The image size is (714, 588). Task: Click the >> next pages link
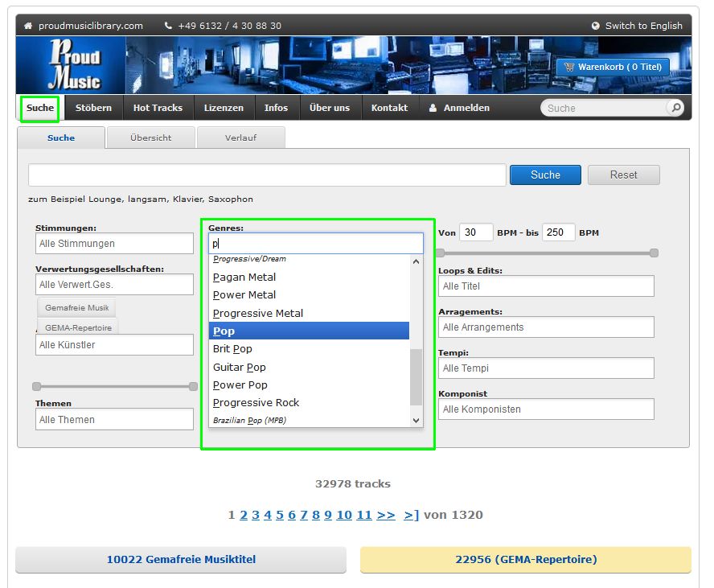(x=386, y=515)
